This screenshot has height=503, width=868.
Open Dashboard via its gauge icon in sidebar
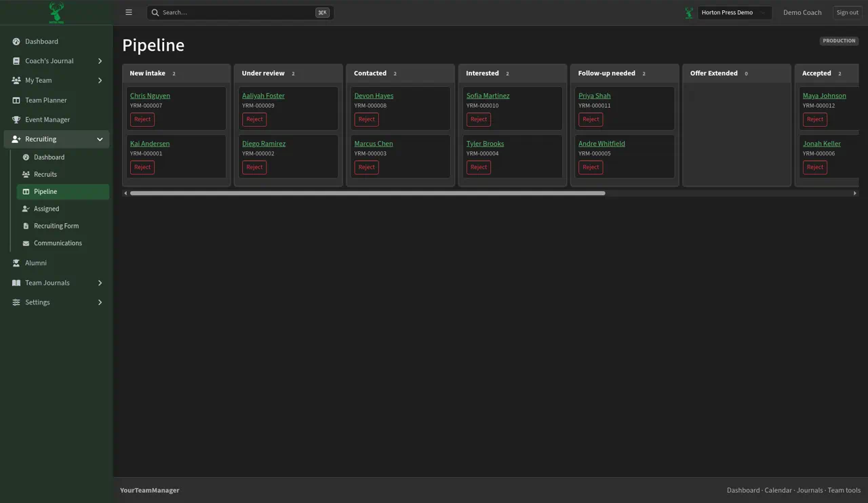click(x=16, y=41)
